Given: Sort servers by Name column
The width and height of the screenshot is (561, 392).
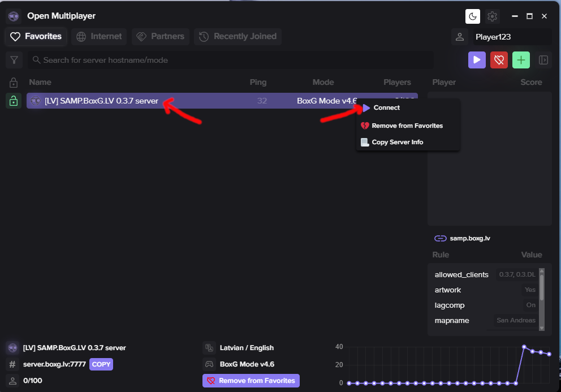Looking at the screenshot, I should 40,83.
